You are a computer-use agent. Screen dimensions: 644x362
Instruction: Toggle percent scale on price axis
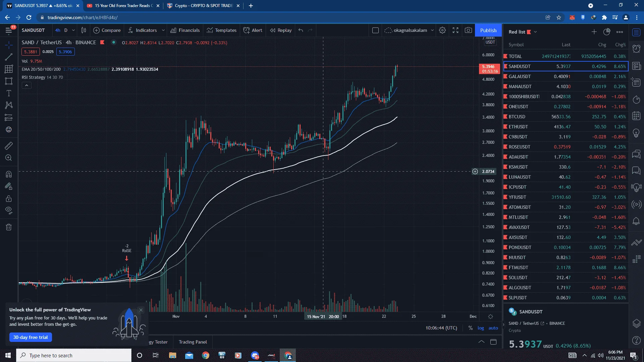click(470, 328)
